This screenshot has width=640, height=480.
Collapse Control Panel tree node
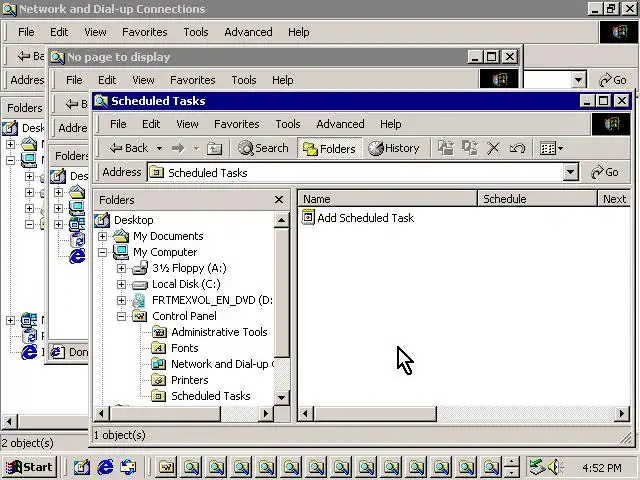click(x=121, y=316)
